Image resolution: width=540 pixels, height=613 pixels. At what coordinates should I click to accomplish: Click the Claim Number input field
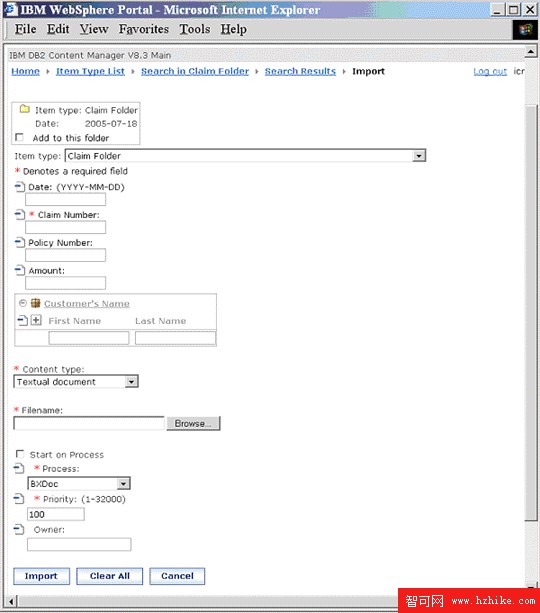[65, 227]
